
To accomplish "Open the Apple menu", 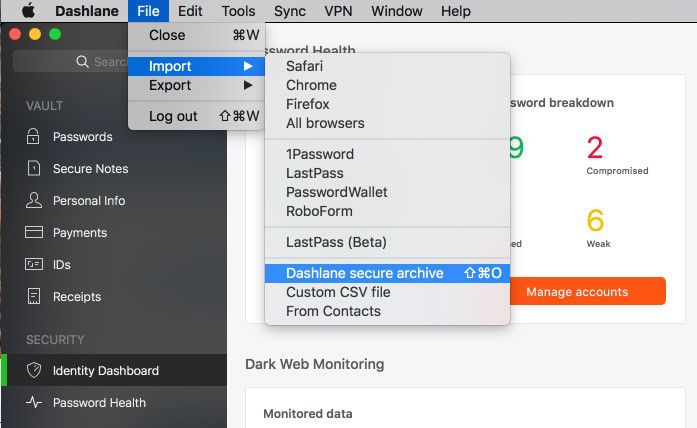I will click(28, 10).
